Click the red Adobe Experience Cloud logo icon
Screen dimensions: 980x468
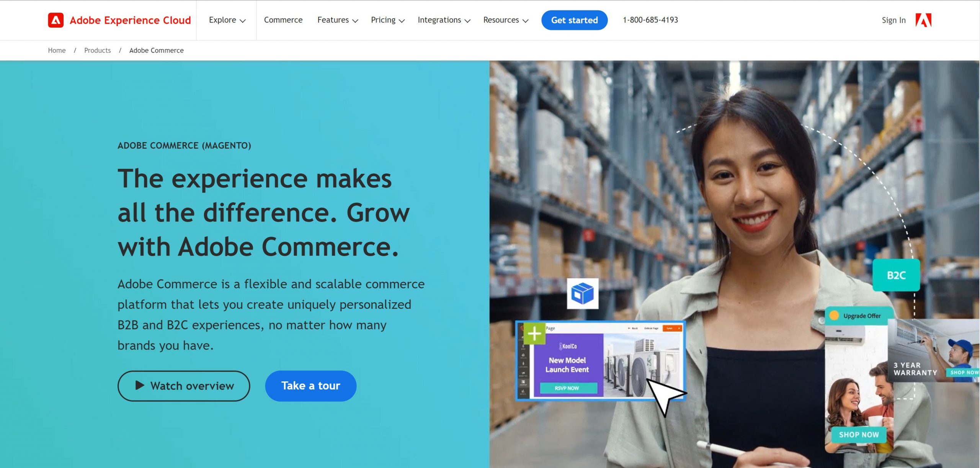56,20
